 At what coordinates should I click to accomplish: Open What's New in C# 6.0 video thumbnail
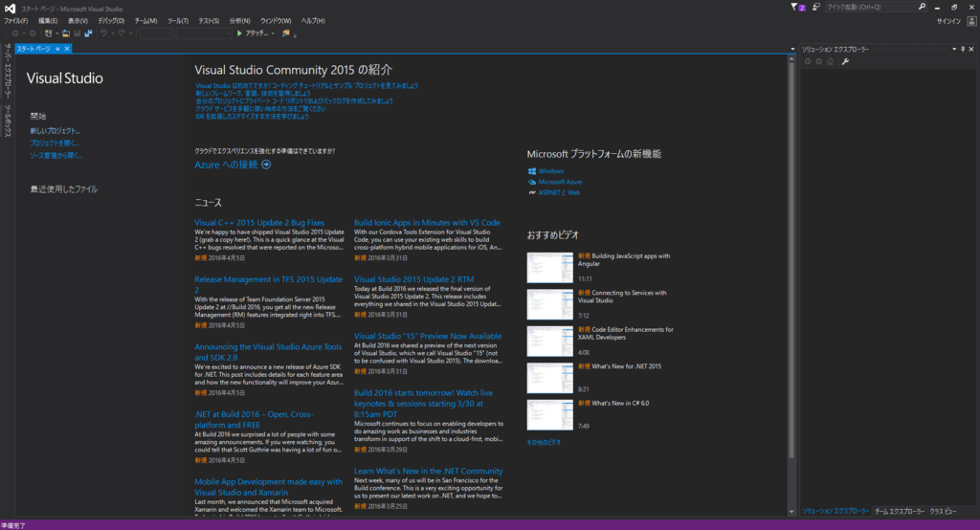pos(550,415)
